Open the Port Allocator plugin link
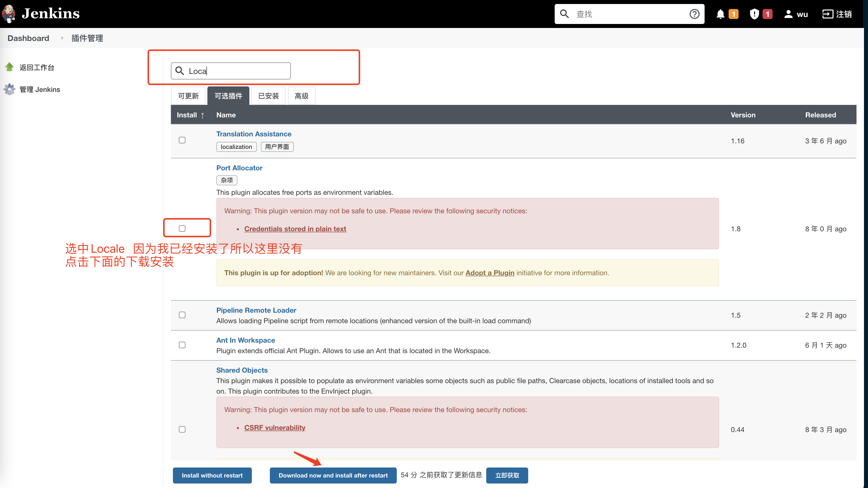Screen dimensions: 868x488 point(239,168)
